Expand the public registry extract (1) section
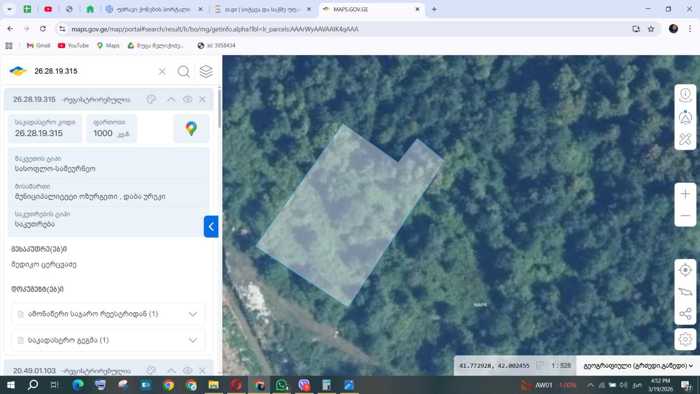Screen dimensions: 700x394 (108, 314)
